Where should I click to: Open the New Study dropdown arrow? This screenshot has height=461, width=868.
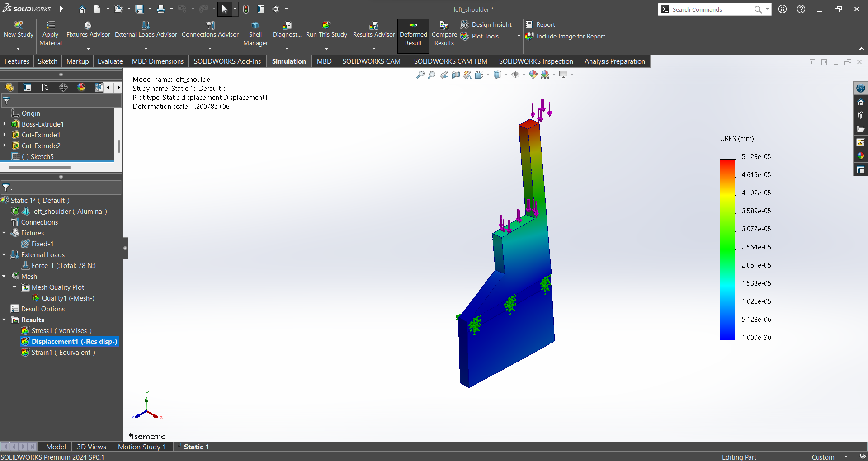point(19,49)
